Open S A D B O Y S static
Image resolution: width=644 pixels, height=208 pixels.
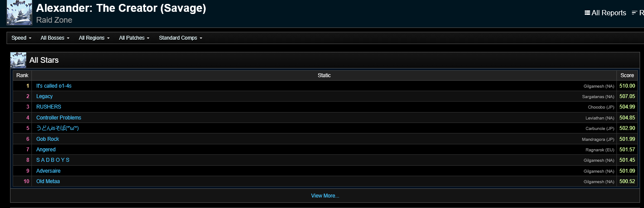[x=53, y=160]
